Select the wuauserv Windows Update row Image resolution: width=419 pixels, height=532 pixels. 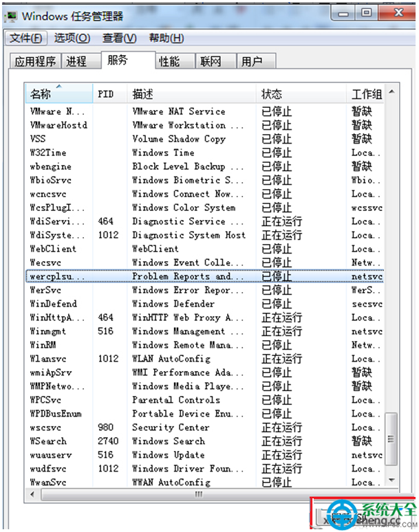point(205,455)
